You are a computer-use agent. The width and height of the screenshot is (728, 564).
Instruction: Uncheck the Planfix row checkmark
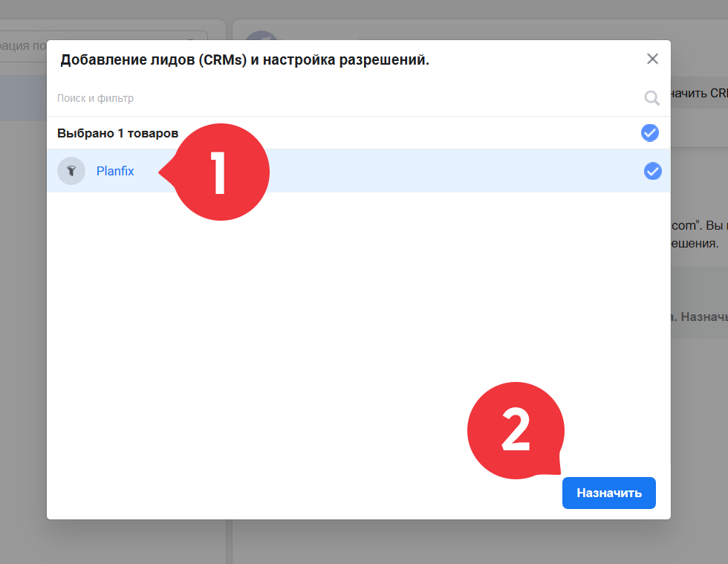pyautogui.click(x=652, y=171)
